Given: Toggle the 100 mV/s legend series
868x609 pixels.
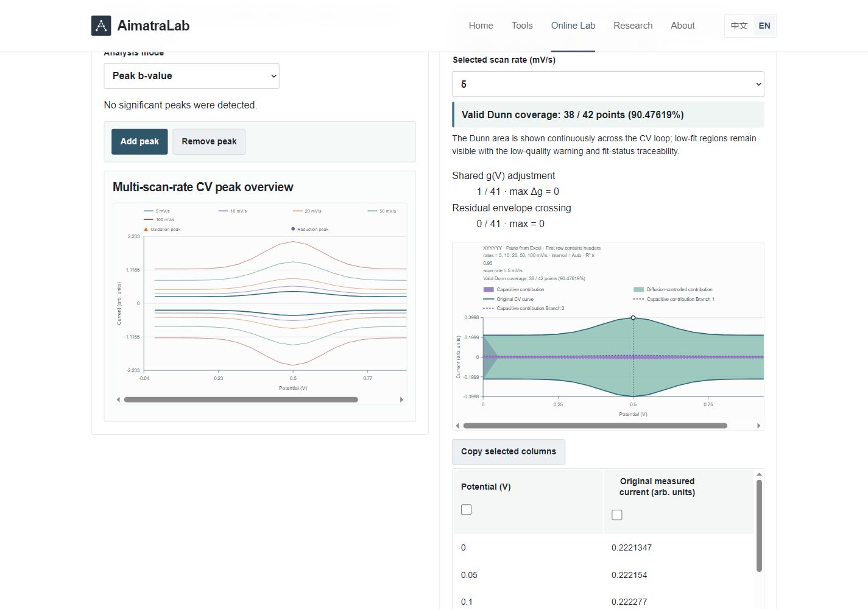Looking at the screenshot, I should (x=159, y=220).
